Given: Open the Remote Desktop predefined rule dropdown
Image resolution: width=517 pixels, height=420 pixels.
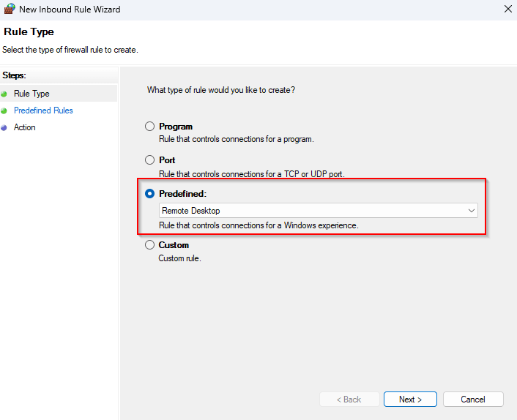Looking at the screenshot, I should (319, 211).
